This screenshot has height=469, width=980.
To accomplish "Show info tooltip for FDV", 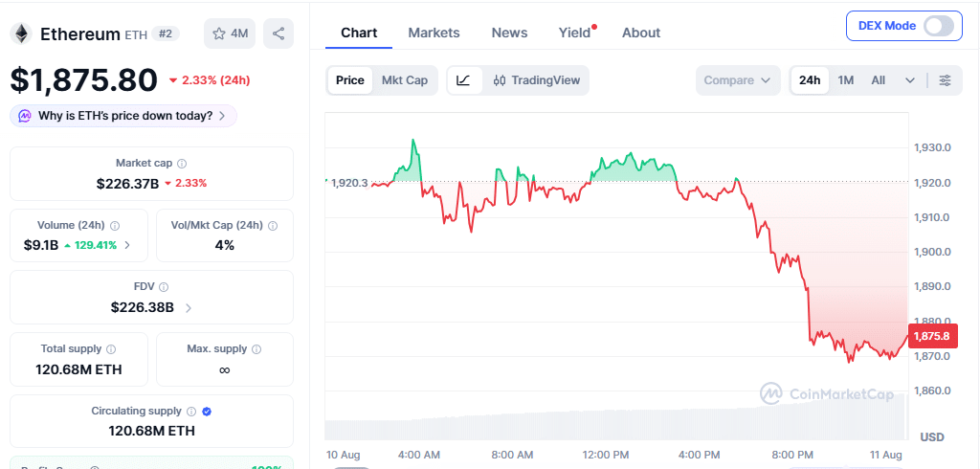I will tap(164, 287).
